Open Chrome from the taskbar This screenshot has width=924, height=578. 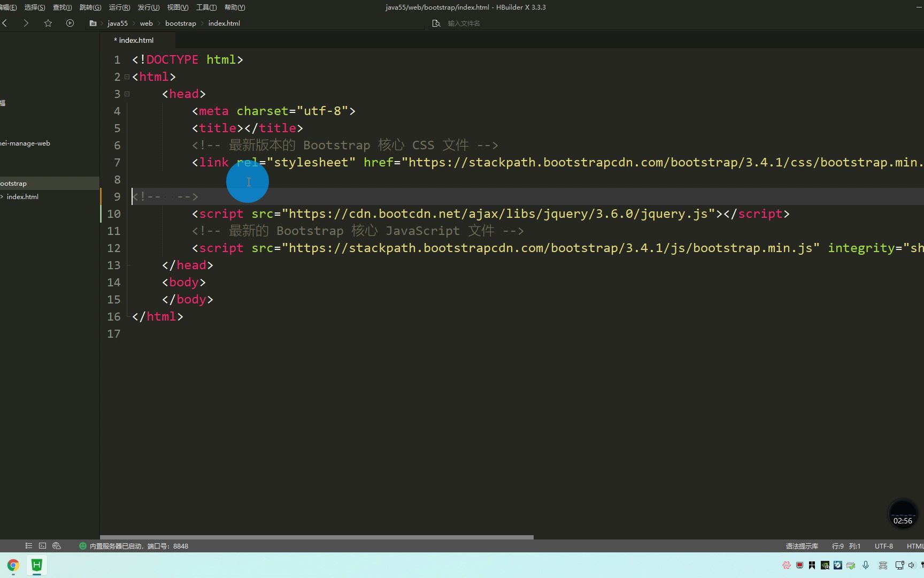pyautogui.click(x=13, y=565)
